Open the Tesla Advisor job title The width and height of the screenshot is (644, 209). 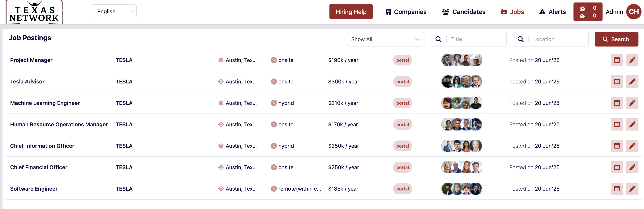(27, 82)
